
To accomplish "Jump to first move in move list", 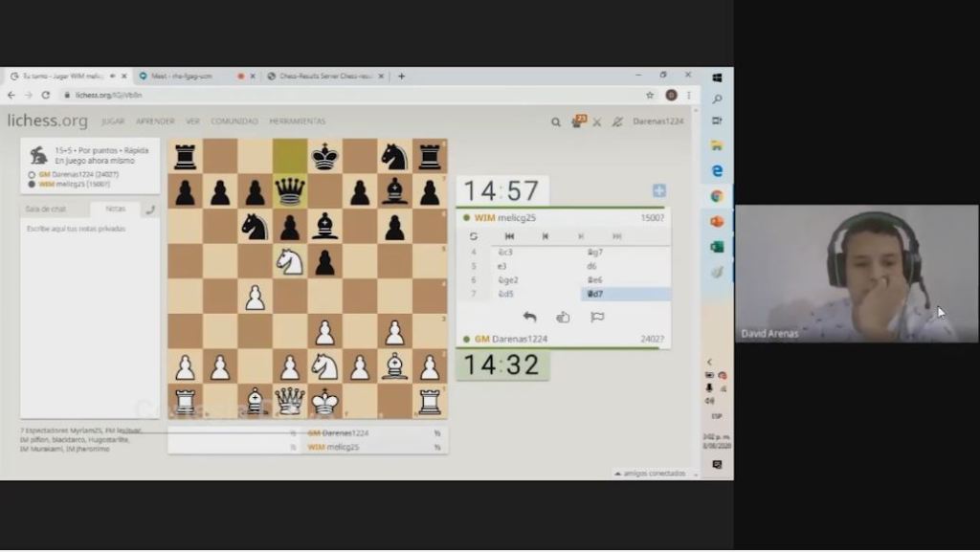I will coord(510,236).
